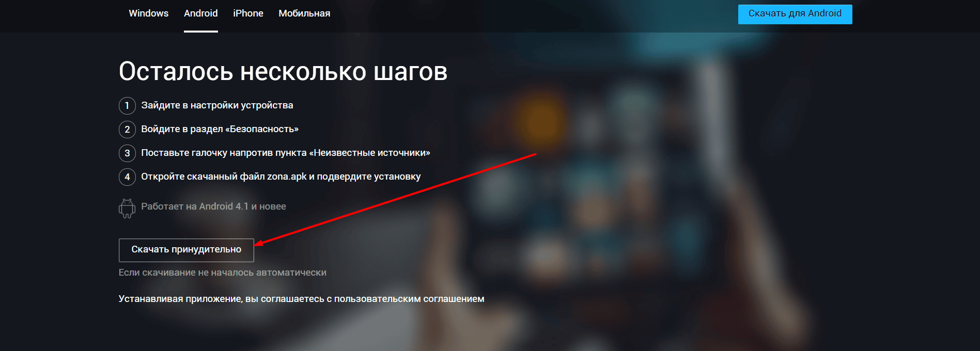
Task: Click the Скачать принудительно button
Action: click(186, 250)
